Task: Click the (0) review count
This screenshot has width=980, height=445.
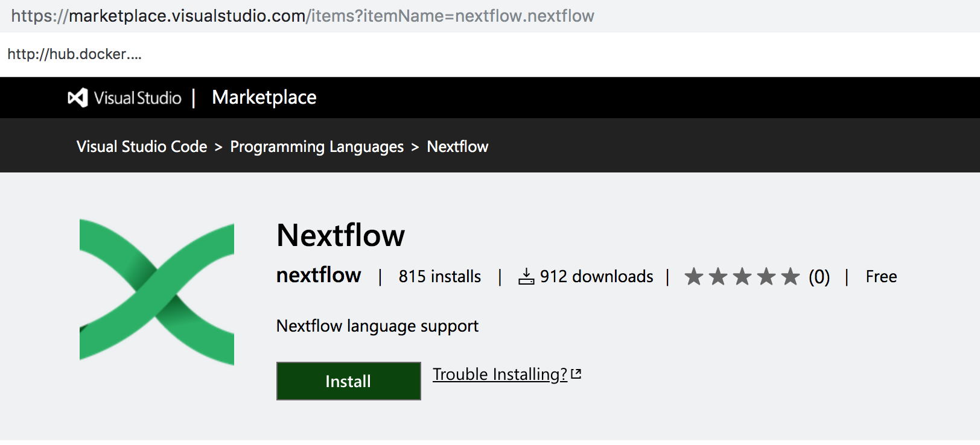Action: (x=819, y=277)
